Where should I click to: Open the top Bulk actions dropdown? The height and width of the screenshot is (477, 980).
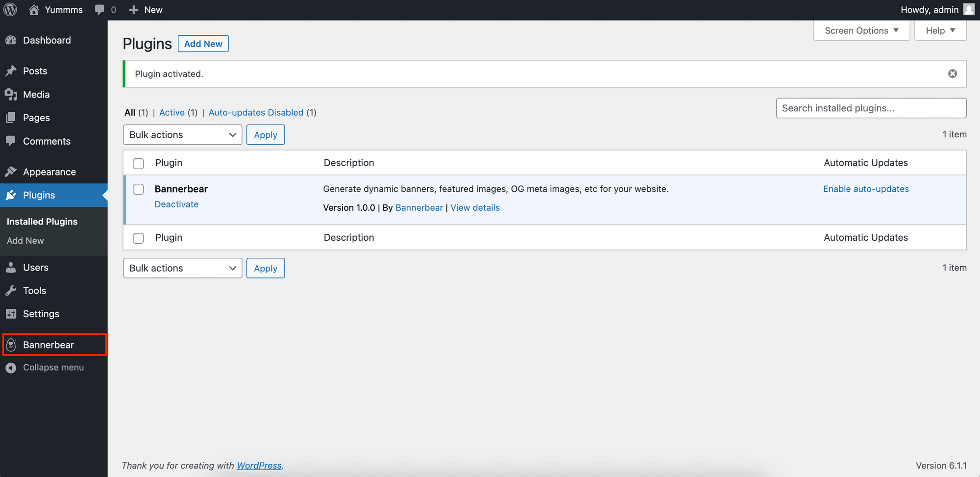point(182,135)
